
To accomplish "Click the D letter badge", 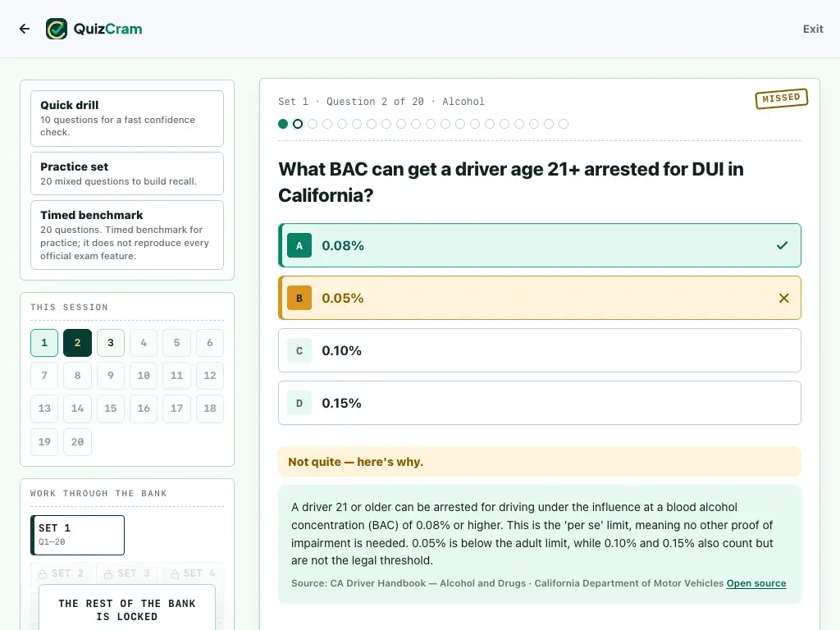I will point(299,403).
